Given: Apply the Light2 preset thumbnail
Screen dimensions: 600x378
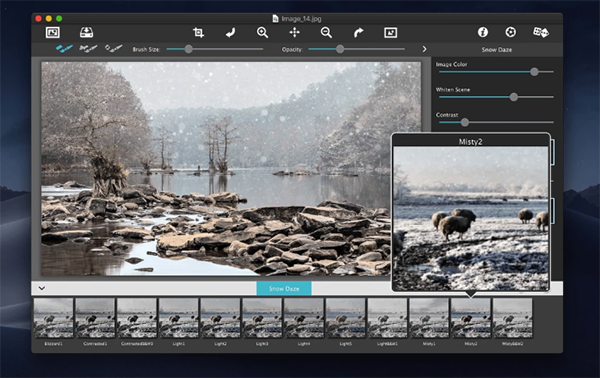Looking at the screenshot, I should [x=220, y=318].
